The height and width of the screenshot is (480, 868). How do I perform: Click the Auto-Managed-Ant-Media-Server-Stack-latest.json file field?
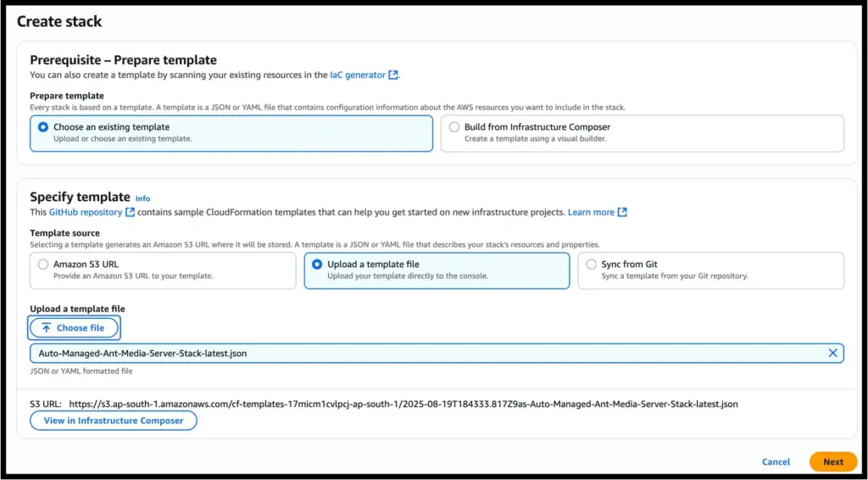pyautogui.click(x=424, y=353)
